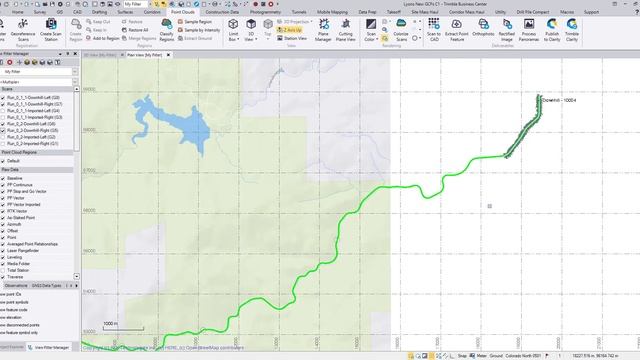Open the Rectified Image tool
The image size is (640, 360).
[x=507, y=30]
